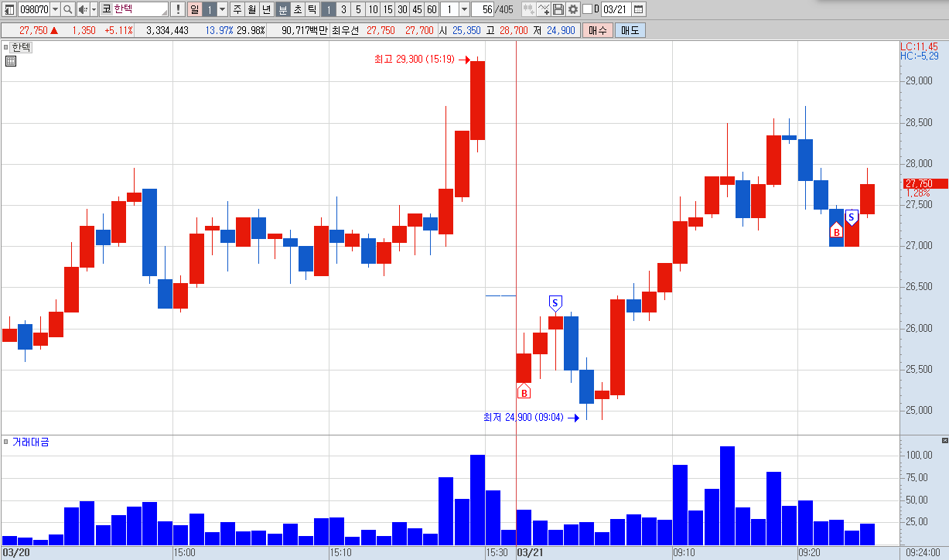Click the speaker sound alert icon
The height and width of the screenshot is (560, 949).
coord(83,9)
